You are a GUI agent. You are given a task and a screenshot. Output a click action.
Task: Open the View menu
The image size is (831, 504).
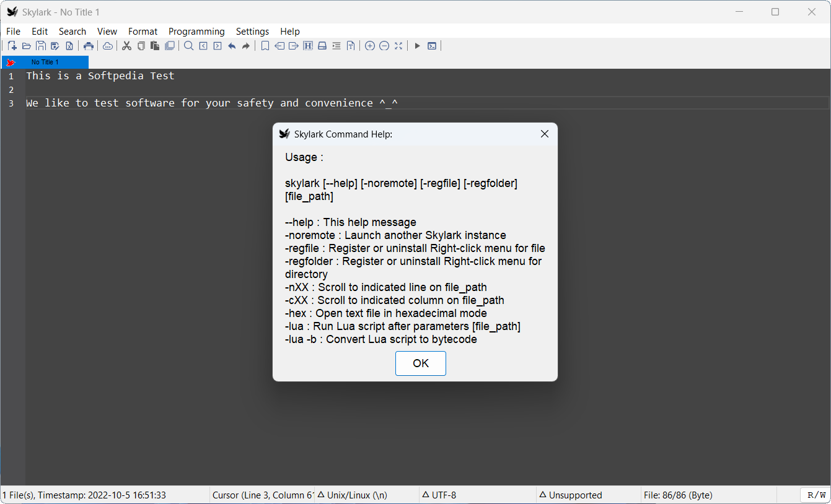coord(107,32)
